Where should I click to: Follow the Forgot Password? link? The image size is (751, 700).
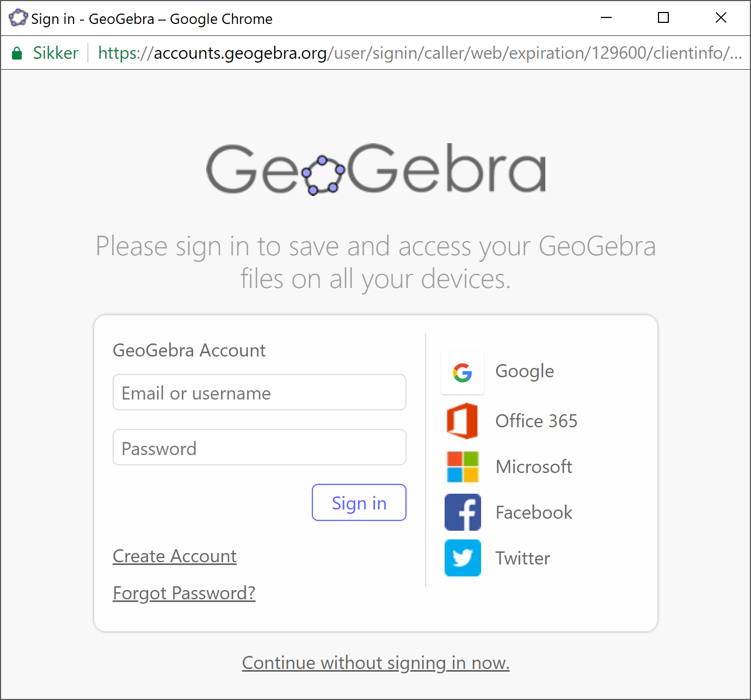pyautogui.click(x=184, y=593)
